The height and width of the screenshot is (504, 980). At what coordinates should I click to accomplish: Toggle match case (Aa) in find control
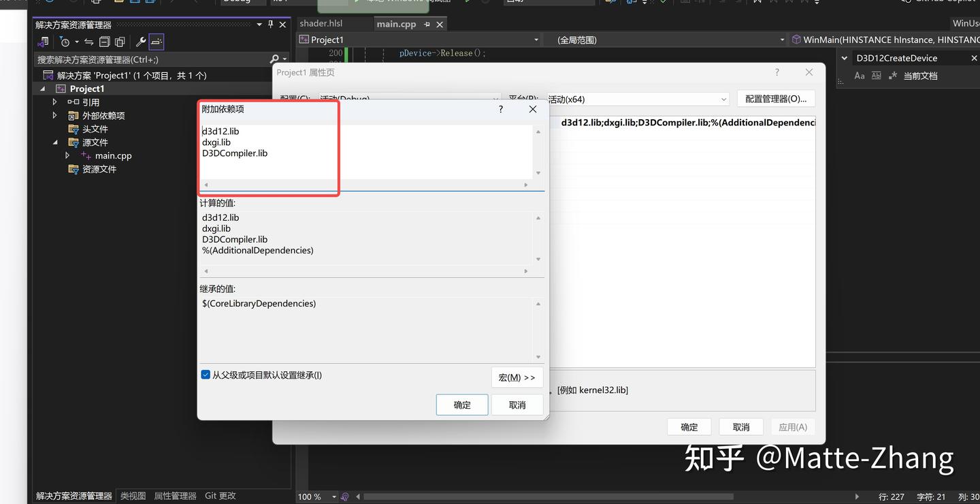860,76
